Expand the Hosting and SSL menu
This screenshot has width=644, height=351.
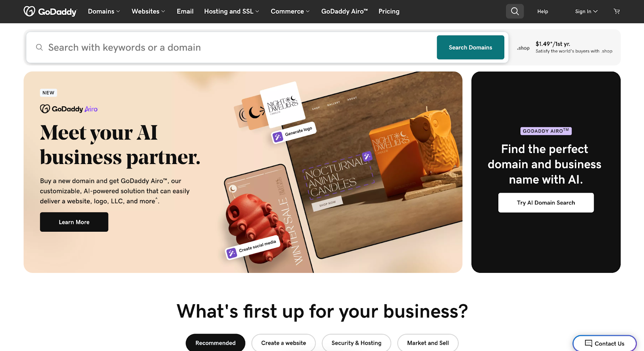click(231, 11)
